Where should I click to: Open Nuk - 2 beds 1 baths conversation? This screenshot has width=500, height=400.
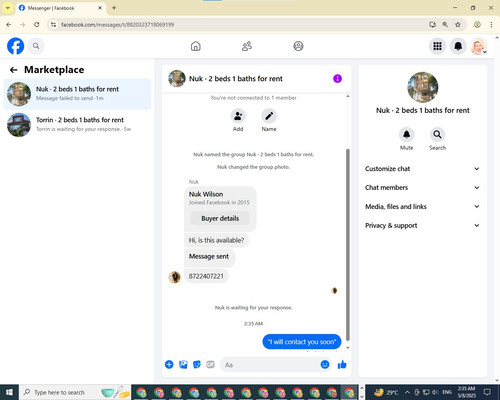point(77,94)
